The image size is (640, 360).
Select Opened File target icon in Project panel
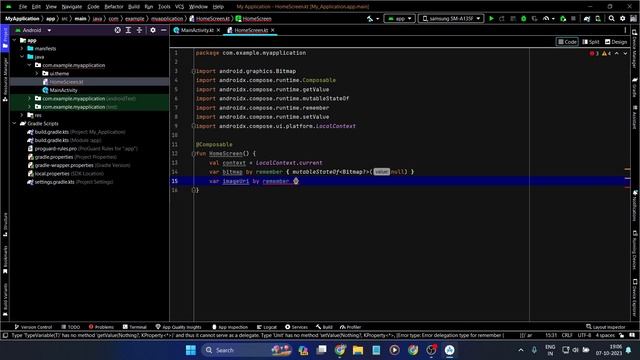[x=118, y=30]
